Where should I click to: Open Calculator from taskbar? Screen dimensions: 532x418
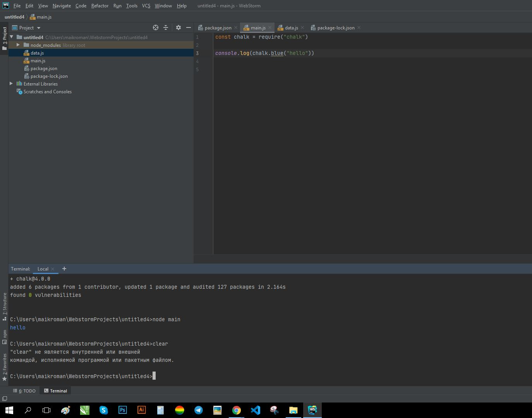(160, 410)
